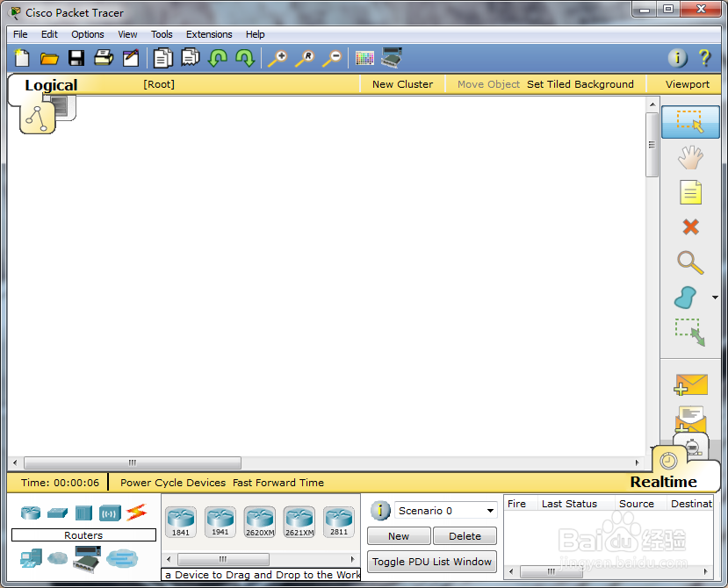728x588 pixels.
Task: Save the network with floppy icon
Action: [x=76, y=58]
